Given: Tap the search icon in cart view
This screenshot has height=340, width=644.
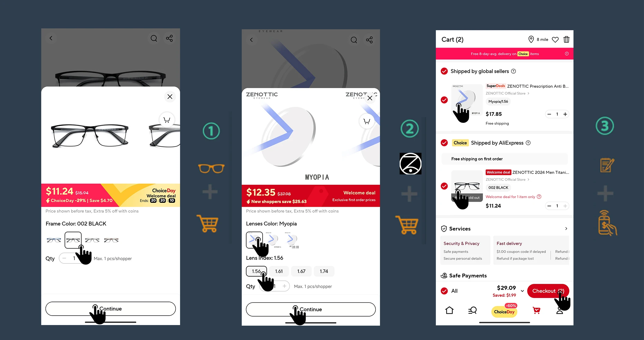Looking at the screenshot, I should coord(472,310).
